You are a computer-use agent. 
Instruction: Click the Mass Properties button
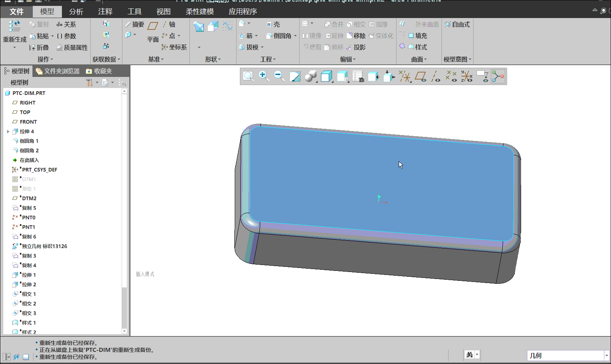[72, 47]
